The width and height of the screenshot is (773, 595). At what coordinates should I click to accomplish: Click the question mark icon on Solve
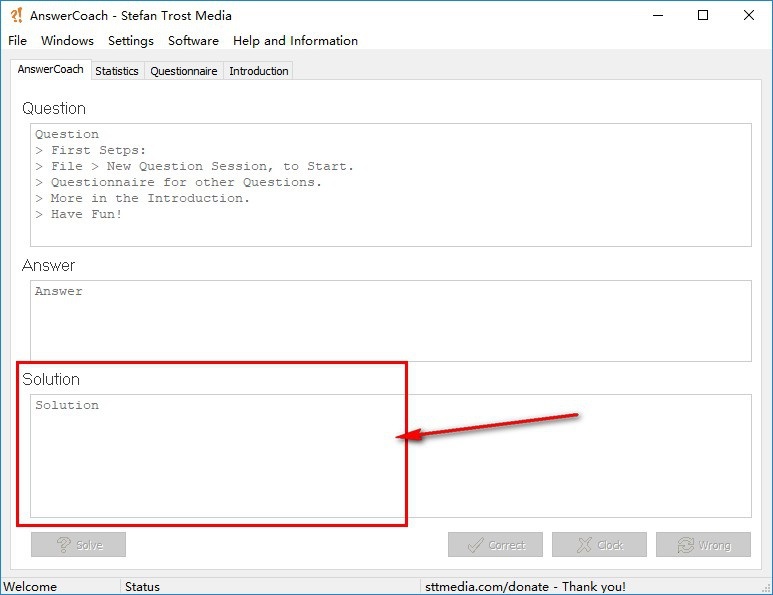[x=64, y=545]
